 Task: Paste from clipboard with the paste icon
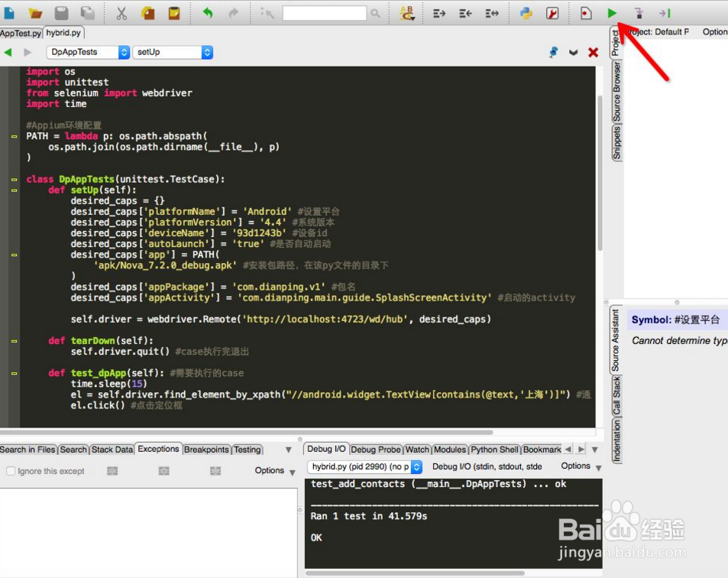coord(174,13)
